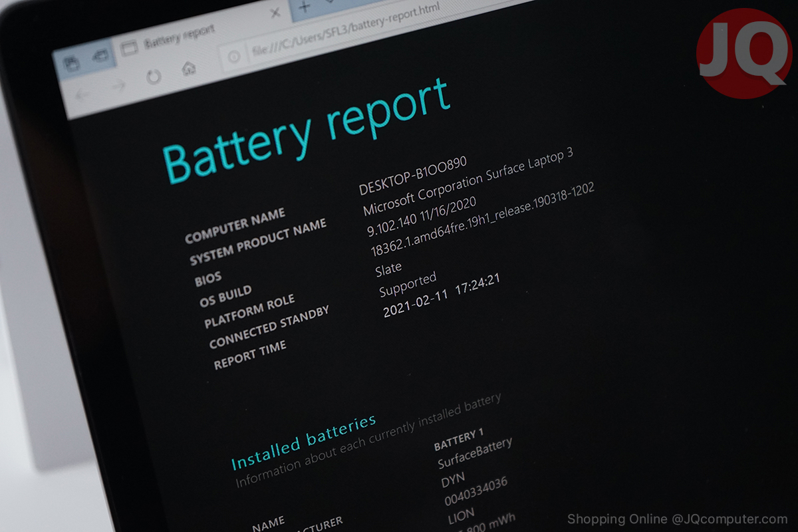Select the 18362.1.amd64fre.19h1_release build string
The height and width of the screenshot is (532, 798).
tap(482, 221)
